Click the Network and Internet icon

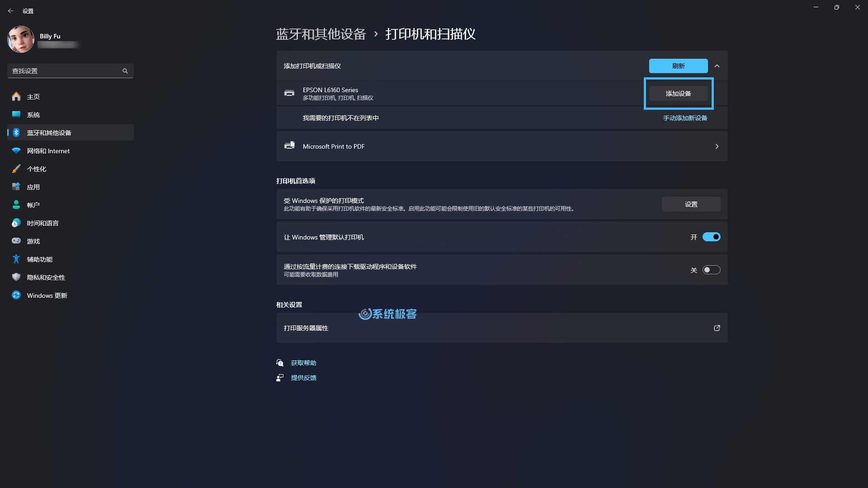15,150
